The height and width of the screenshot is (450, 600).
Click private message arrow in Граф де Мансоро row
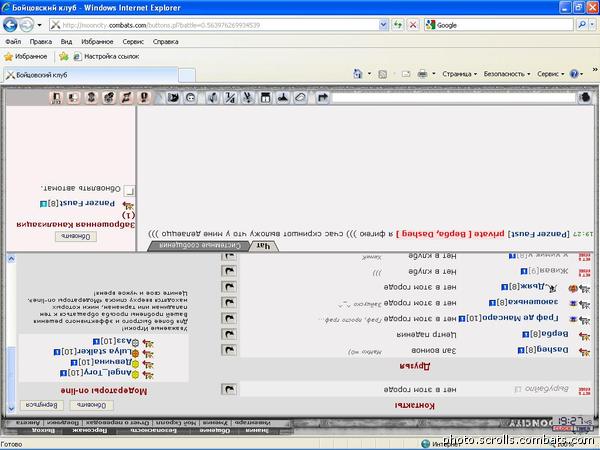tap(229, 319)
